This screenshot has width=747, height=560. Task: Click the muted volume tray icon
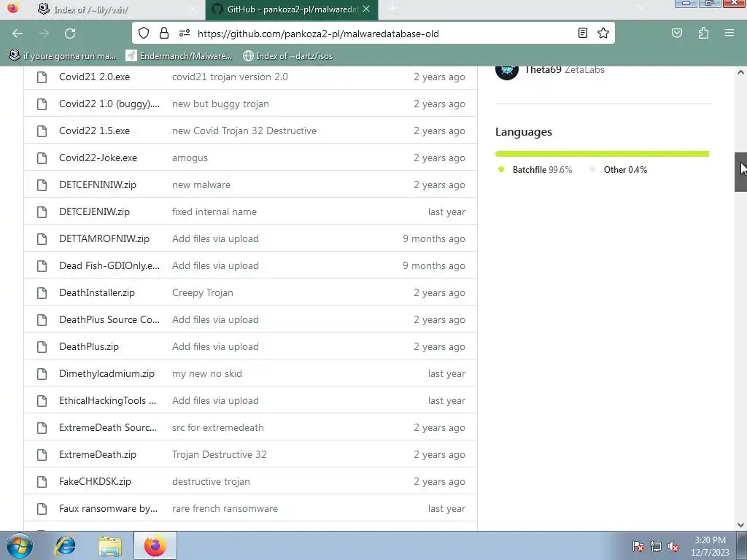673,546
